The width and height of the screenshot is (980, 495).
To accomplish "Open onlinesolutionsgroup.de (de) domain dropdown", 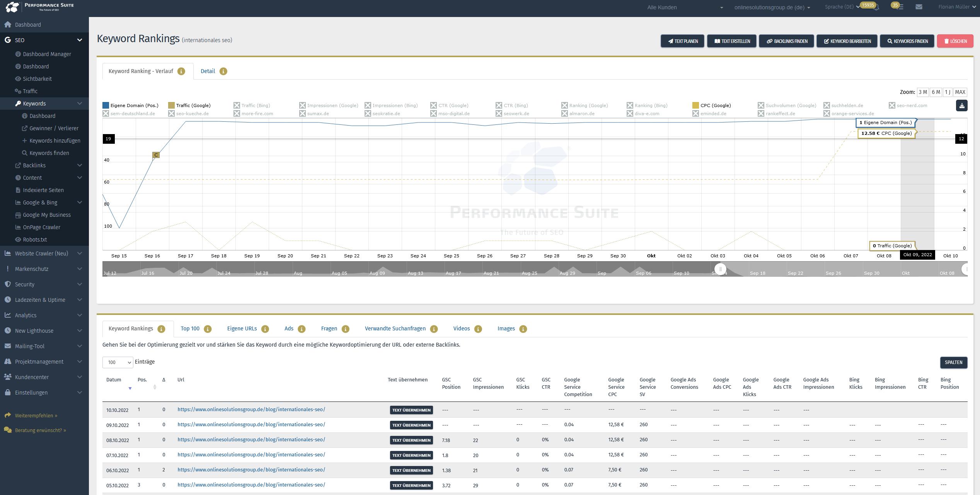I will click(x=772, y=7).
